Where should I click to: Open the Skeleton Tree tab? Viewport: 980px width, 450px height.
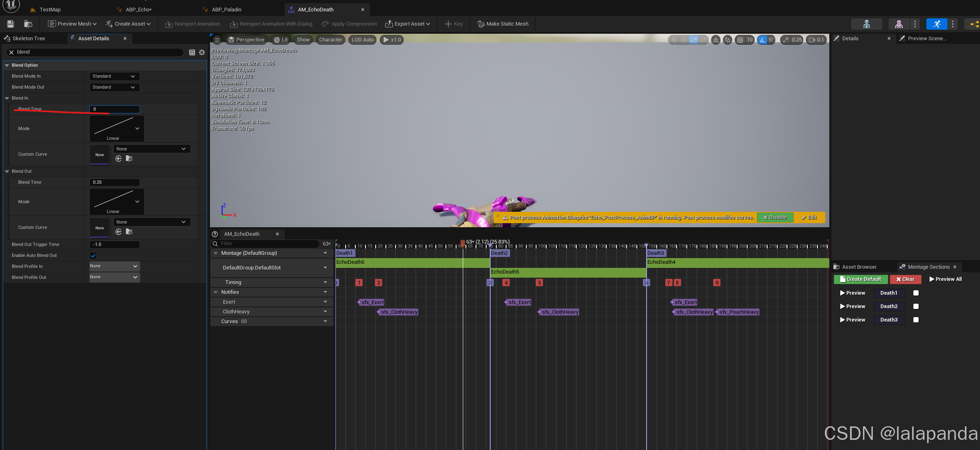coord(28,38)
